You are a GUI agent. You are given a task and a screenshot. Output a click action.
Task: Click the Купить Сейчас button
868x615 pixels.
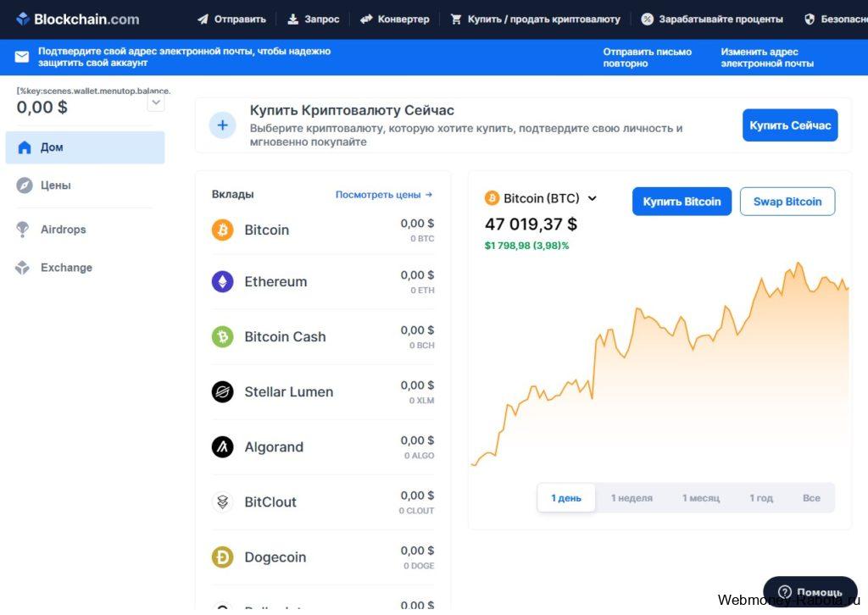point(790,125)
